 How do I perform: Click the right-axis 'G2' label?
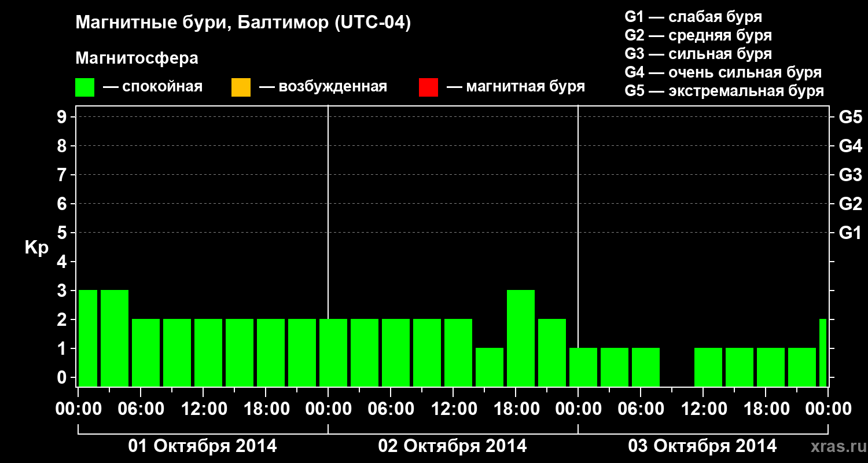click(850, 204)
